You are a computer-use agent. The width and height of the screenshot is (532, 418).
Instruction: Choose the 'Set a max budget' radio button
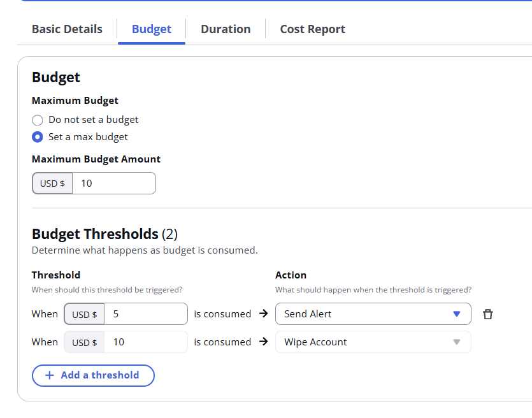click(x=38, y=137)
